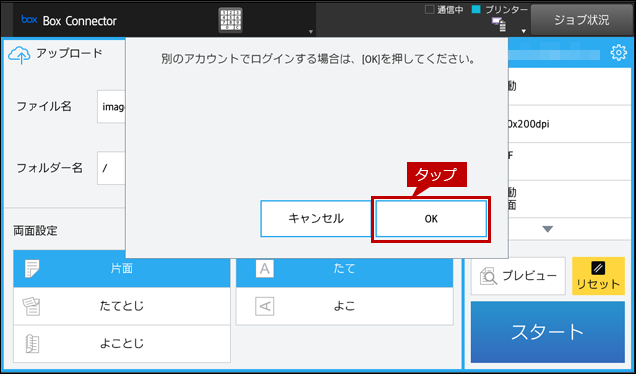Click the たてとじ booklet icon

tap(31, 306)
